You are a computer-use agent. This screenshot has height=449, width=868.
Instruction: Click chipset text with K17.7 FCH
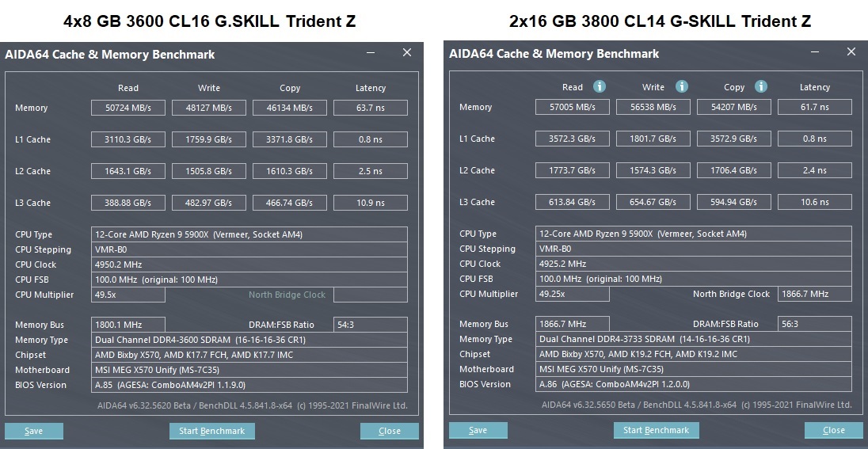249,354
